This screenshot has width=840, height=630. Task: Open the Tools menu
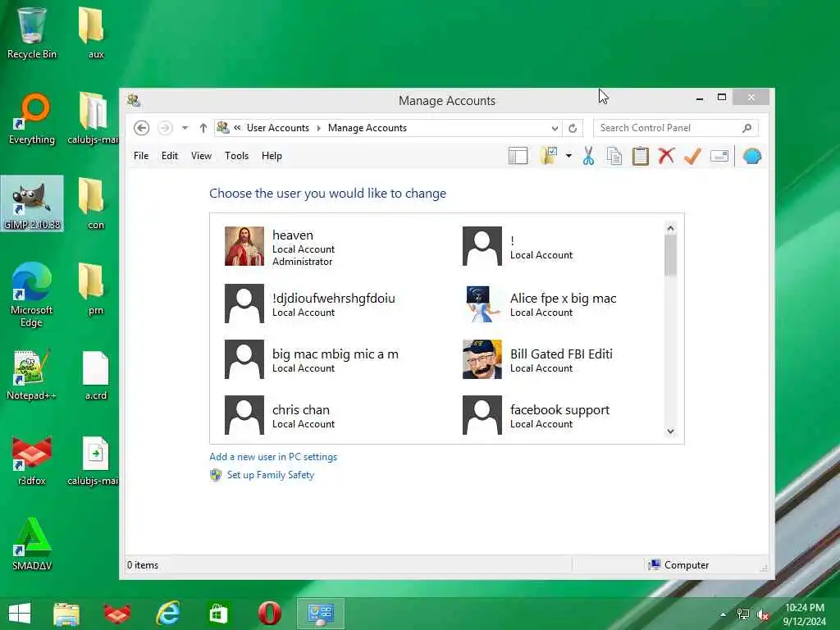click(x=236, y=156)
